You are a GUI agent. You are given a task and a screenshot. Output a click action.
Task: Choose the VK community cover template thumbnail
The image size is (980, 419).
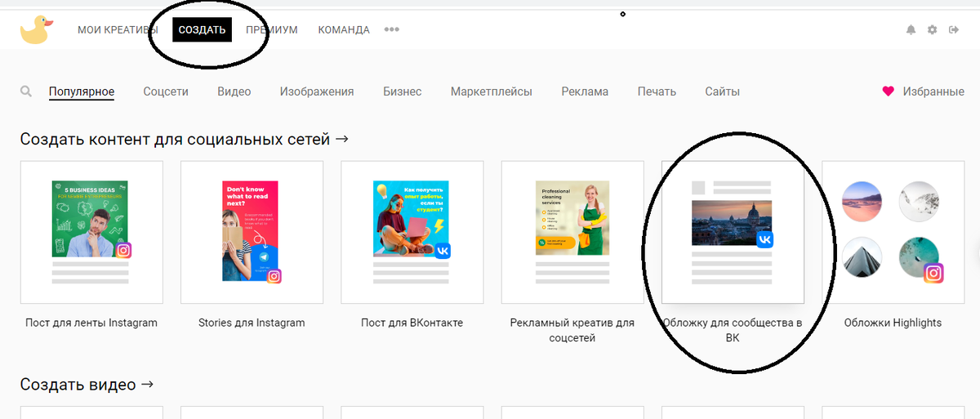coord(732,232)
